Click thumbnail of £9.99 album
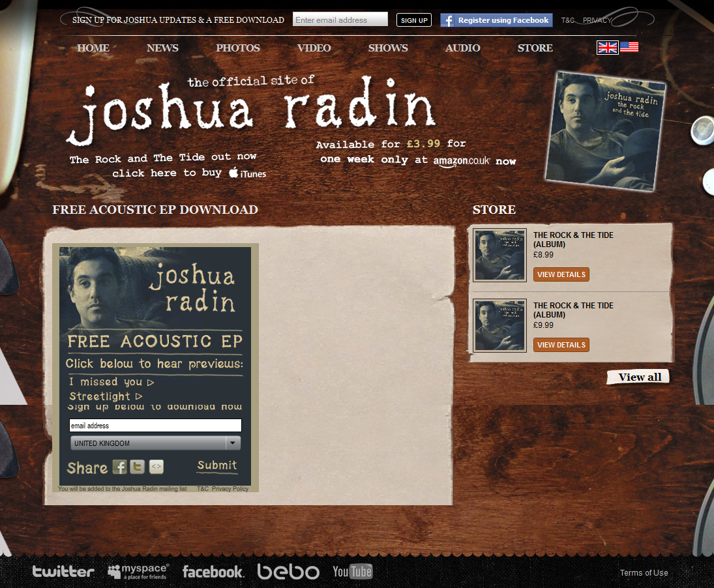 tap(500, 325)
